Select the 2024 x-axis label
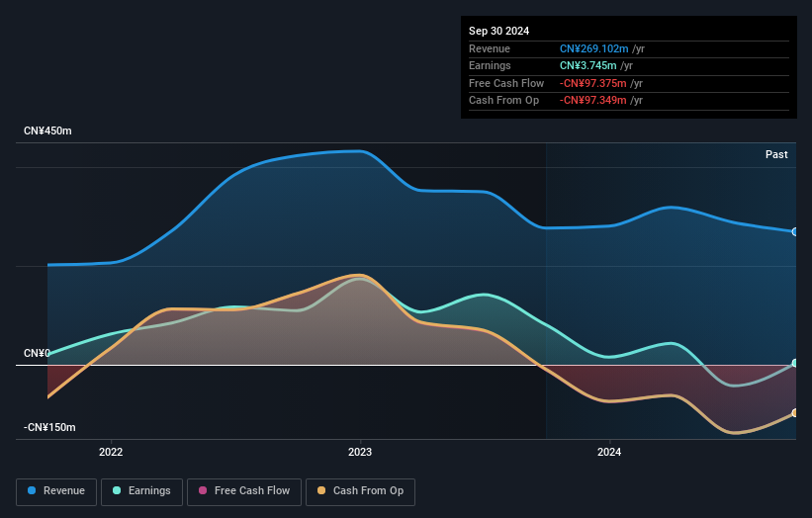 pos(609,453)
